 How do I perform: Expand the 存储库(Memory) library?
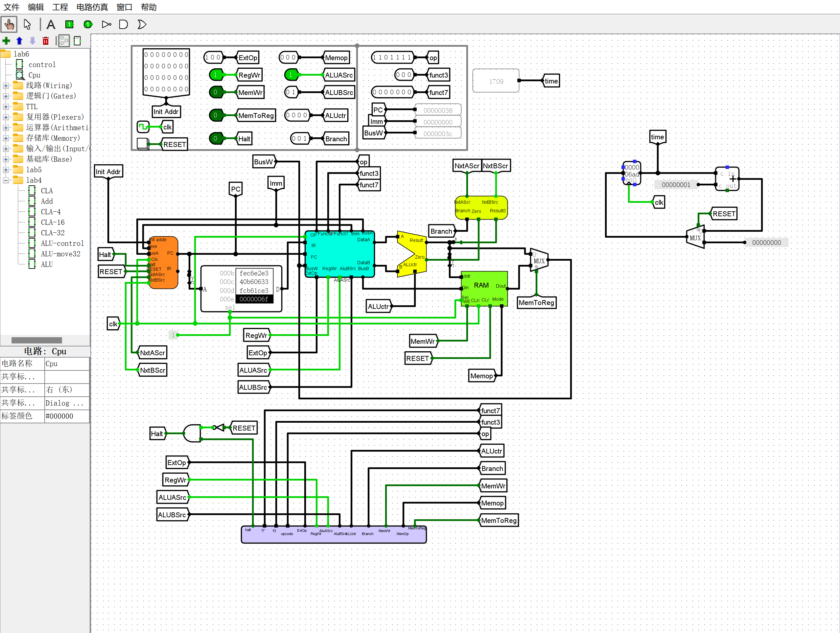6,138
